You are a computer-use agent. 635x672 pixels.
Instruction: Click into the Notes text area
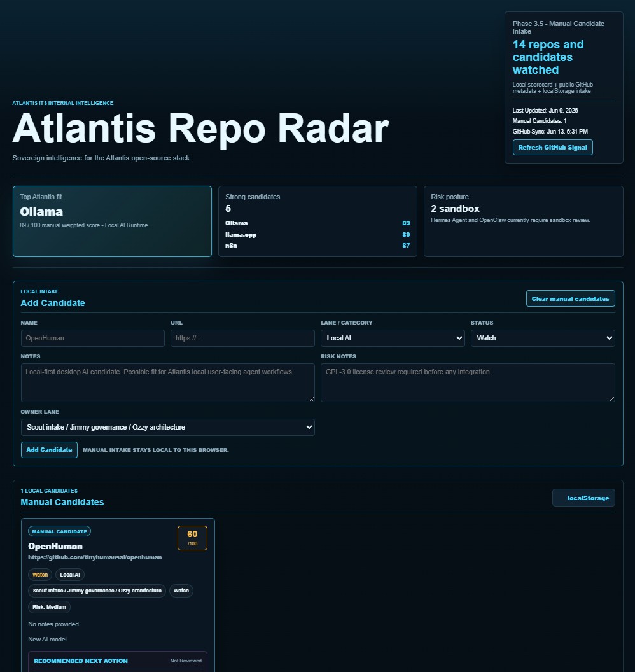(x=167, y=382)
